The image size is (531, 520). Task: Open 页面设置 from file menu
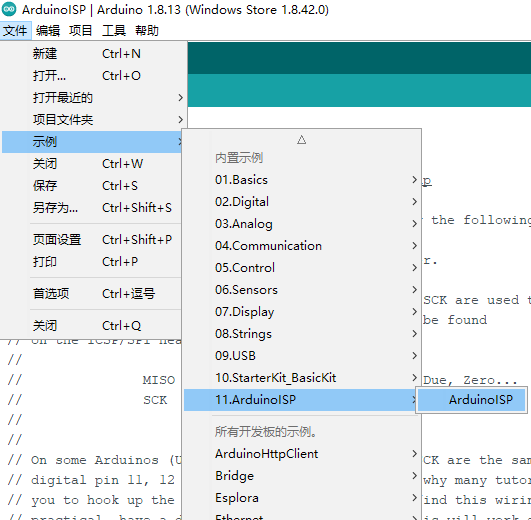click(x=92, y=240)
